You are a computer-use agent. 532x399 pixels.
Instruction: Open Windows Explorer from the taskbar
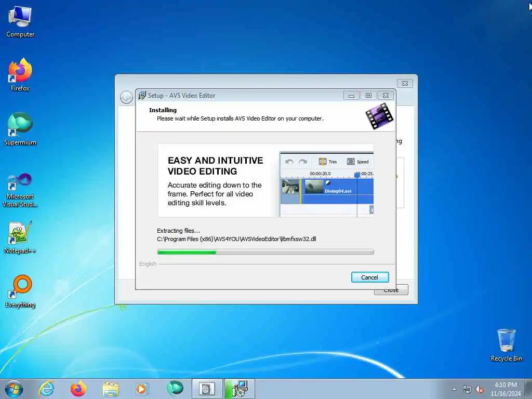click(111, 389)
